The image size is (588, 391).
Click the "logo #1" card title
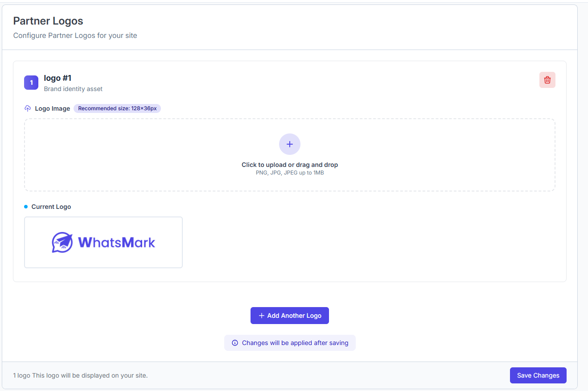click(x=58, y=78)
